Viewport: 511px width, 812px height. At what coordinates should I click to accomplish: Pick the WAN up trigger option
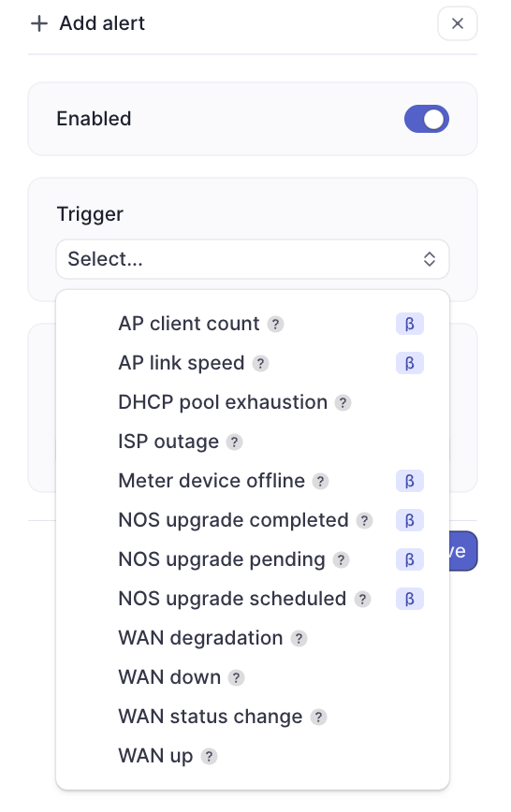click(253, 756)
